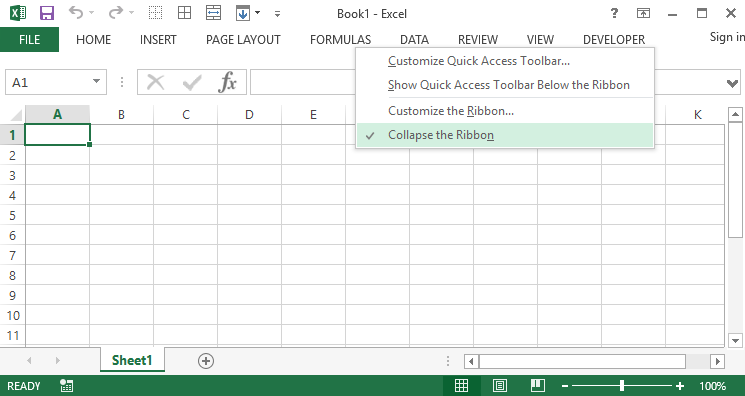Screen dimensions: 745x396
Task: Open the Name Box dropdown arrow
Action: (96, 82)
